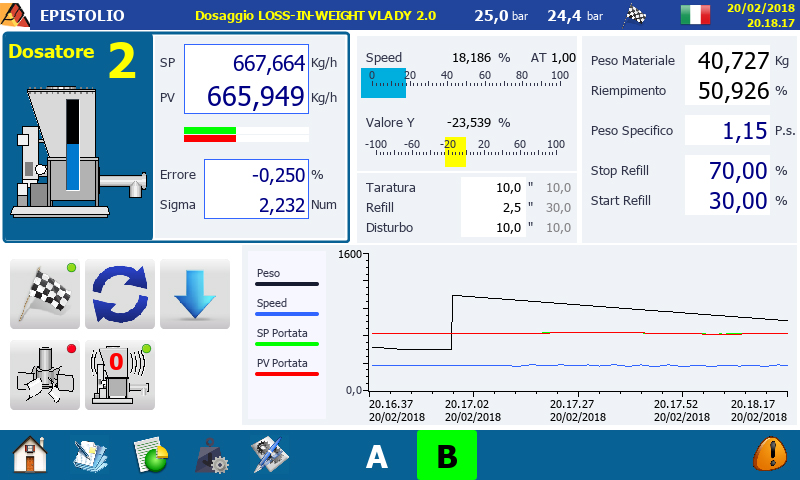This screenshot has width=800, height=480.
Task: Click the blue circular refresh arrows button
Action: [x=120, y=294]
